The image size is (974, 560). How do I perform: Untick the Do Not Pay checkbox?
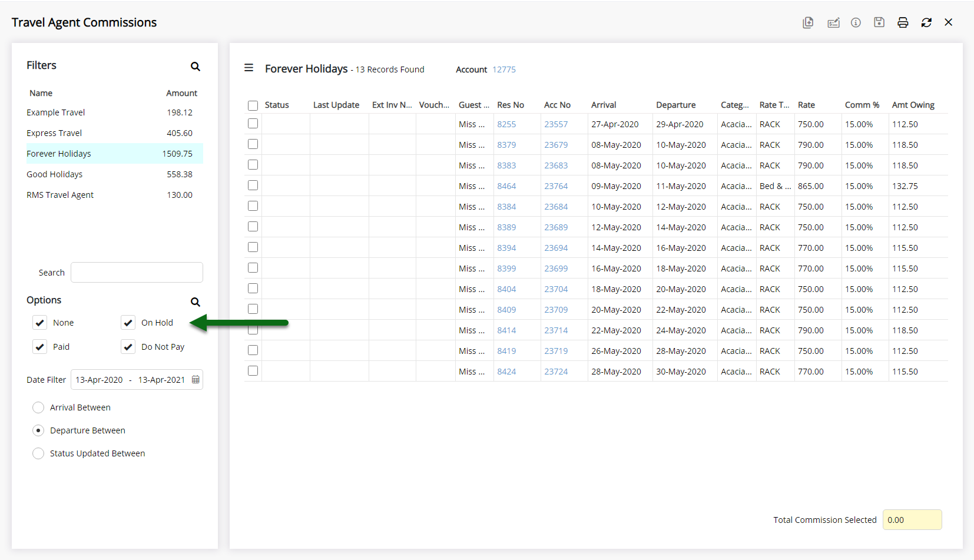pyautogui.click(x=128, y=347)
